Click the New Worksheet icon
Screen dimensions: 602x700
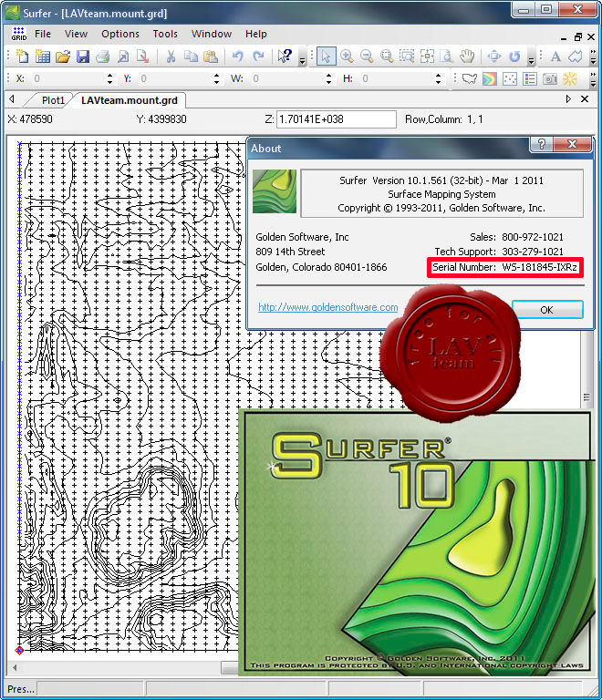(x=43, y=57)
